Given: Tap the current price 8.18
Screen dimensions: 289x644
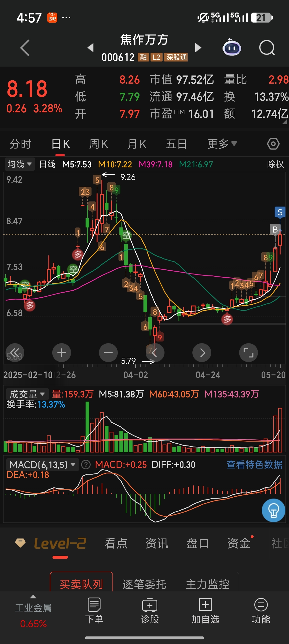Looking at the screenshot, I should [x=27, y=89].
